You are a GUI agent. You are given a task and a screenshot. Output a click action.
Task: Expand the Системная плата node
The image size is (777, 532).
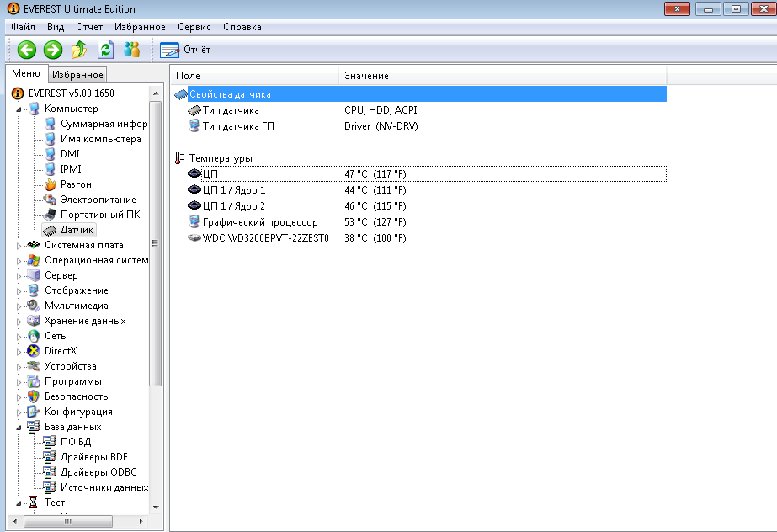[19, 246]
